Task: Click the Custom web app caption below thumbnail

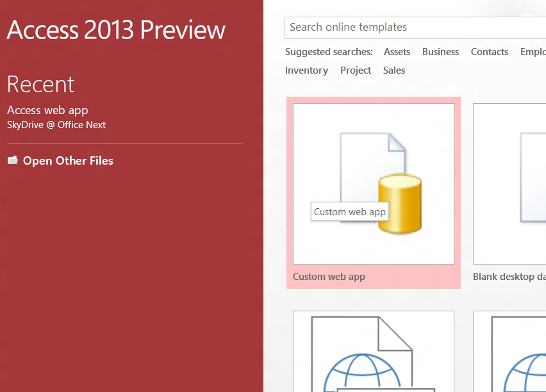Action: (x=329, y=277)
